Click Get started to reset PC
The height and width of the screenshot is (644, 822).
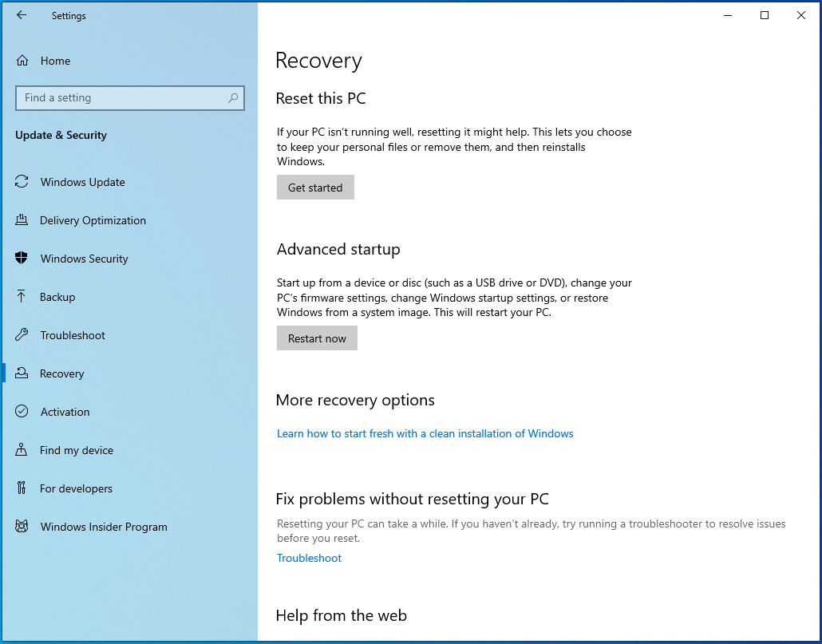pos(315,187)
